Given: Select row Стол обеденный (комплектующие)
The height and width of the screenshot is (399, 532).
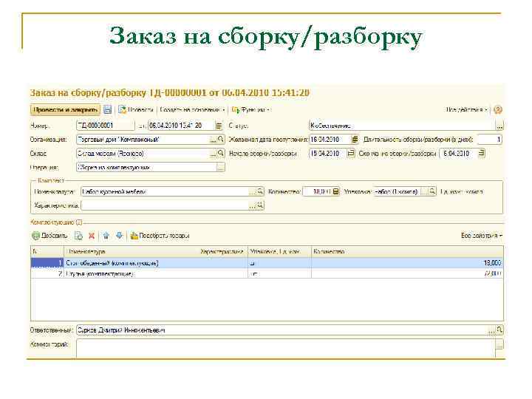Looking at the screenshot, I should tap(267, 263).
